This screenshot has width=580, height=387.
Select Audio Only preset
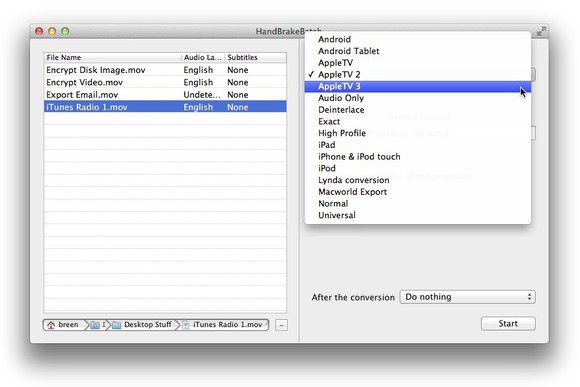pyautogui.click(x=418, y=98)
